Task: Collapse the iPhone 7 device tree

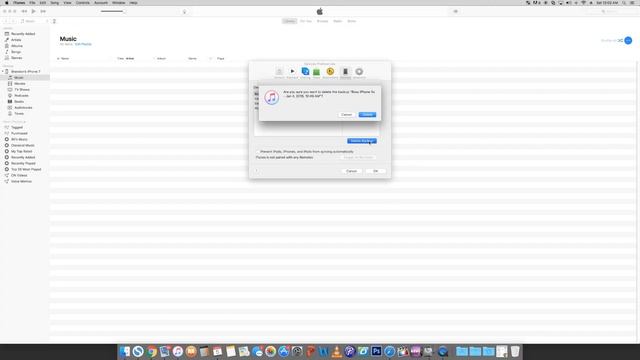Action: 3,71
